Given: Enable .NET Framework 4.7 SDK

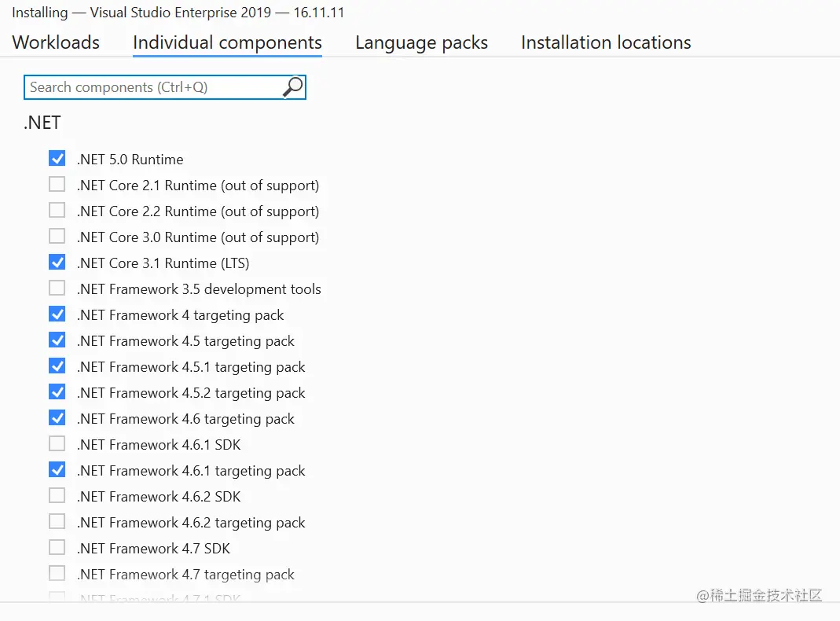Looking at the screenshot, I should point(57,547).
